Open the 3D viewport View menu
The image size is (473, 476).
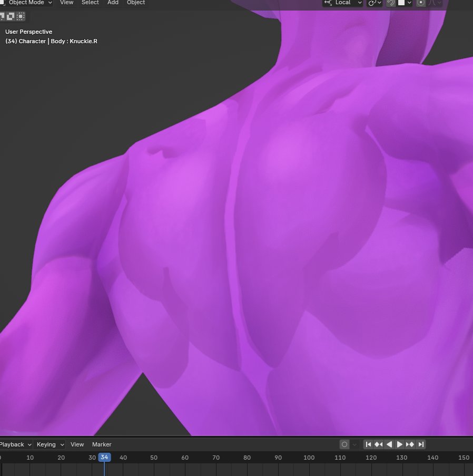tap(66, 3)
